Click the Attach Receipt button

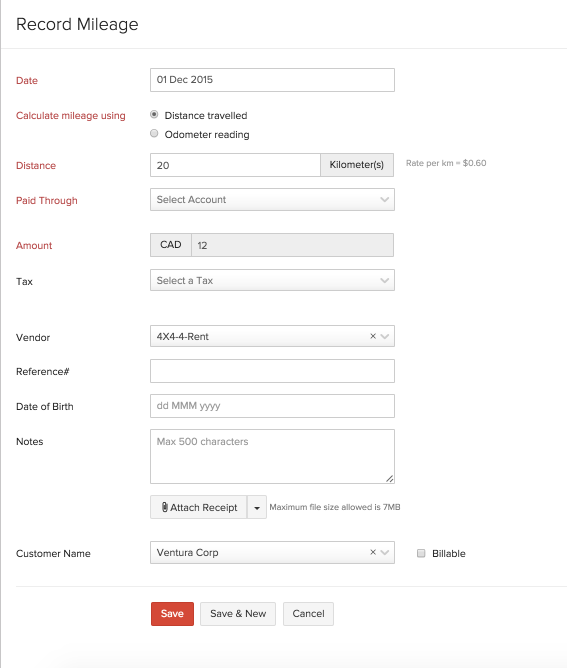tap(199, 507)
